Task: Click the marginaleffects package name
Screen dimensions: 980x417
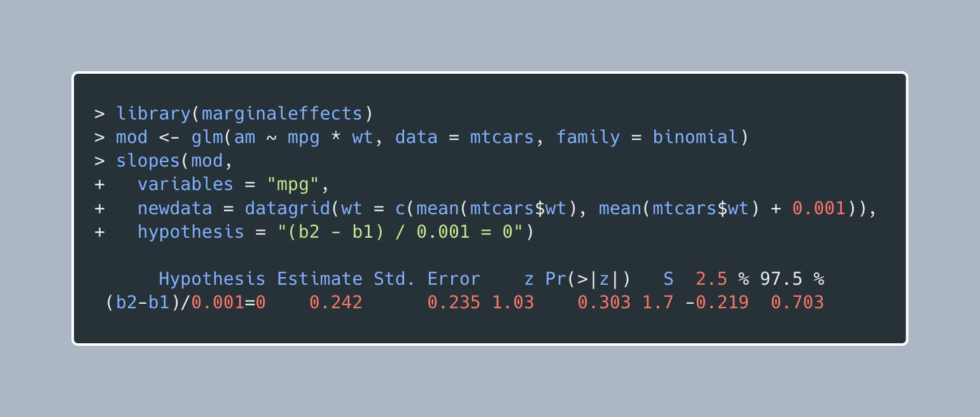Action: pyautogui.click(x=281, y=114)
